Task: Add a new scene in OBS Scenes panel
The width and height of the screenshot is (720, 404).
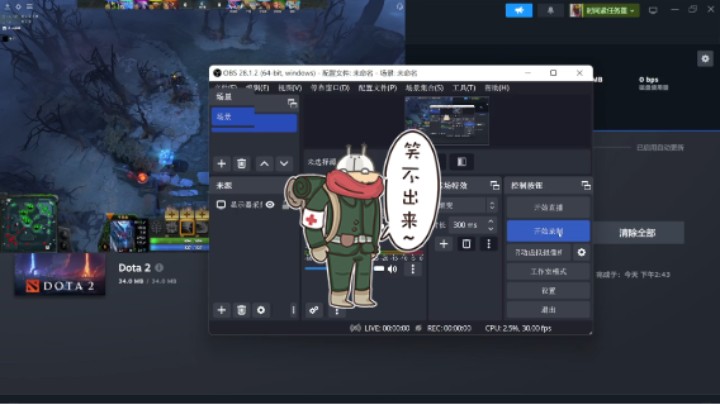Action: (x=221, y=163)
